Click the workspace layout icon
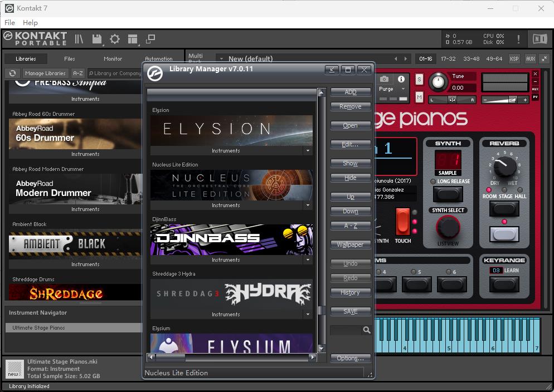This screenshot has height=392, width=554. [133, 39]
